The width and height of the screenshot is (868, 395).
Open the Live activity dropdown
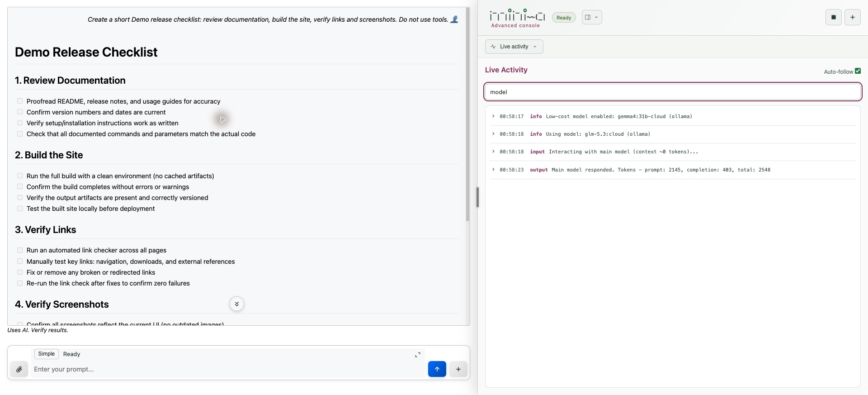[514, 47]
